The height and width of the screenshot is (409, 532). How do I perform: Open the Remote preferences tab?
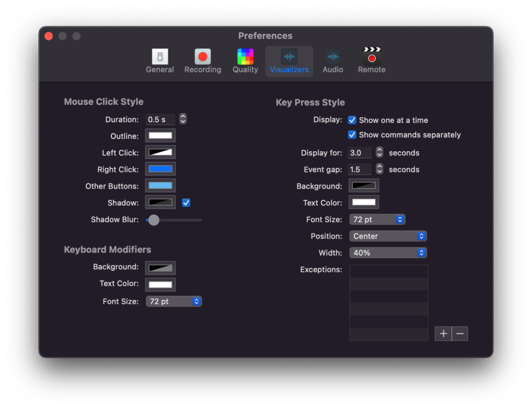[x=371, y=61]
